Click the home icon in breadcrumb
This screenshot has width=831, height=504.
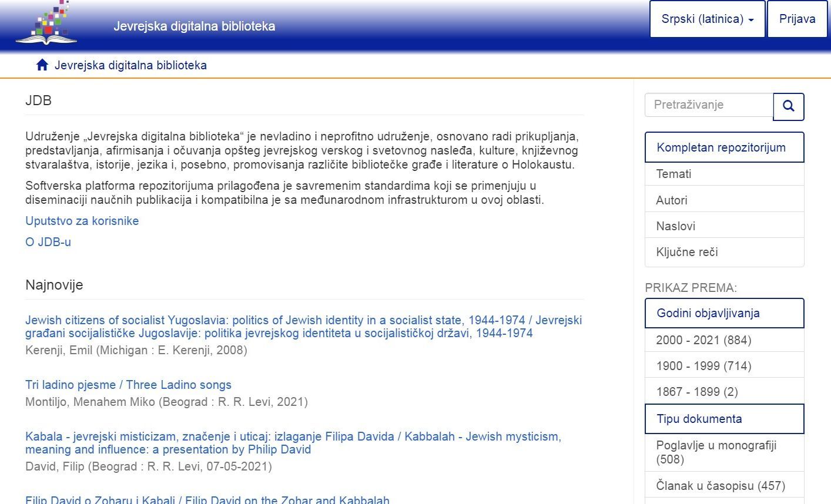pyautogui.click(x=42, y=65)
